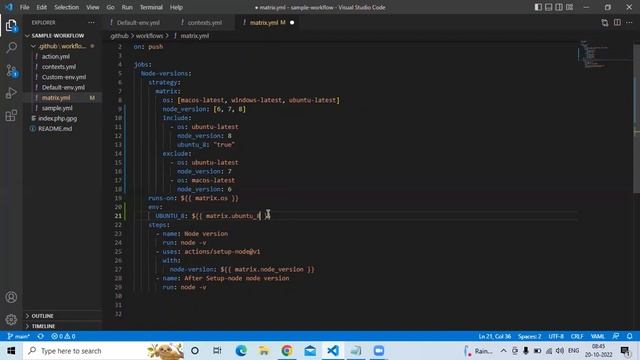Click the main branch indicator
Viewport: 640px width, 360px height.
[19, 336]
